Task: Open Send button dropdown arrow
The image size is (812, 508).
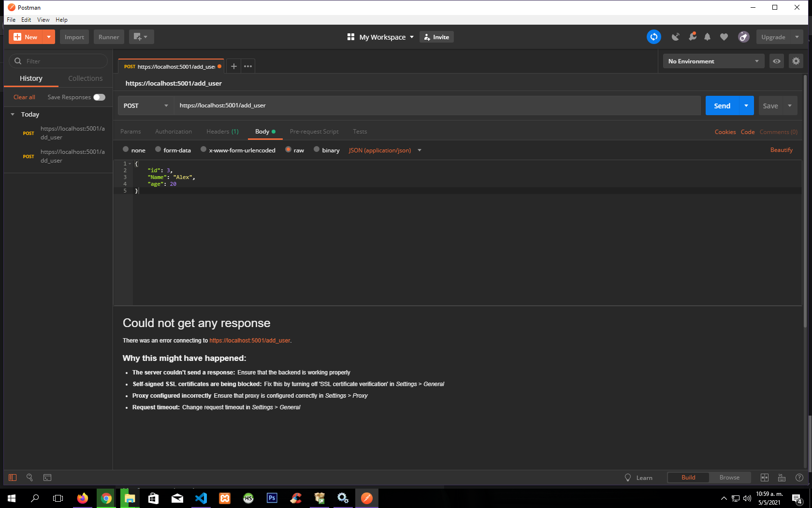Action: tap(746, 105)
